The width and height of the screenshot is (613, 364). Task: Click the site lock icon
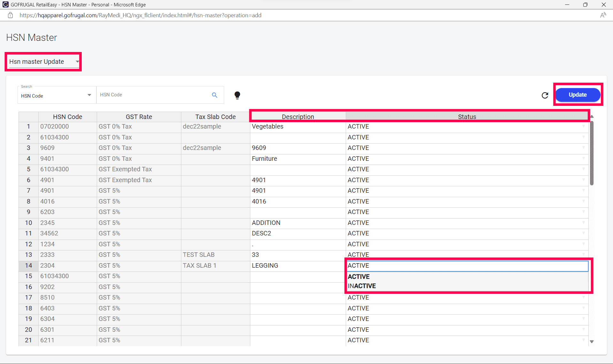coord(11,15)
